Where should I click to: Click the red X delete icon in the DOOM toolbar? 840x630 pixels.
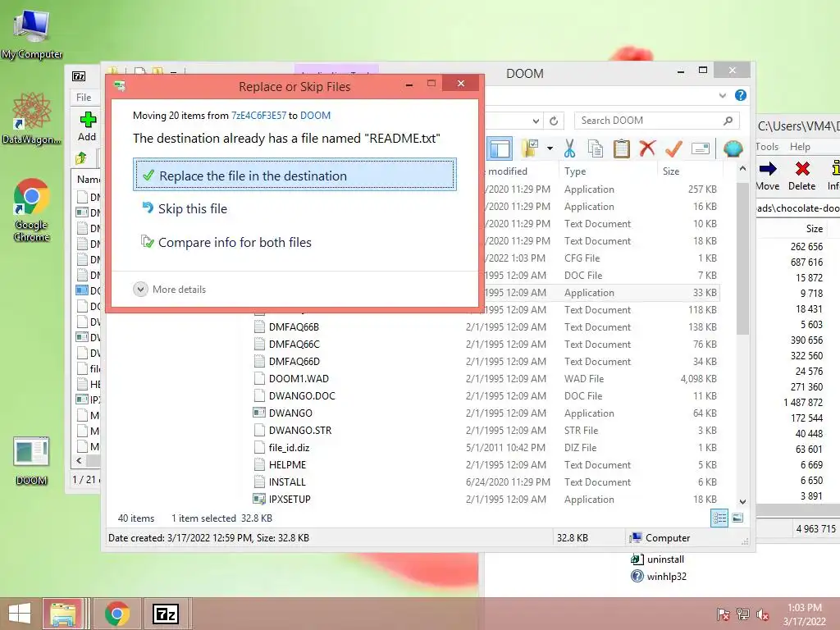coord(647,148)
